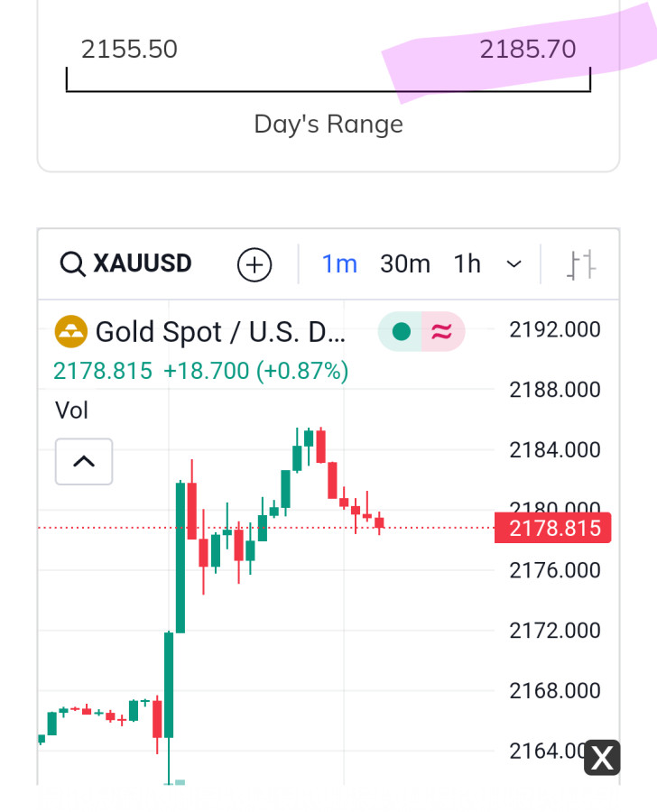
Task: Click the Day's Range bar line
Action: (x=328, y=90)
